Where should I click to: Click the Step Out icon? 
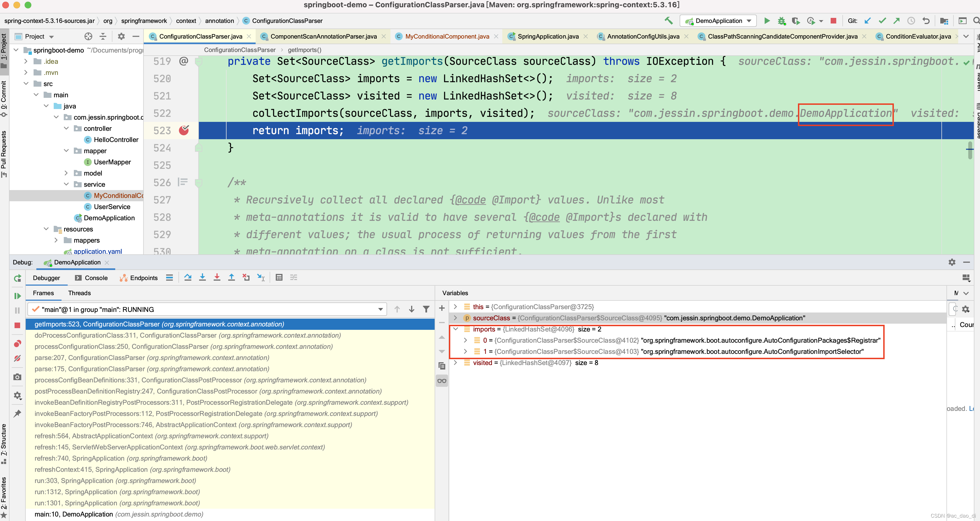coord(231,278)
